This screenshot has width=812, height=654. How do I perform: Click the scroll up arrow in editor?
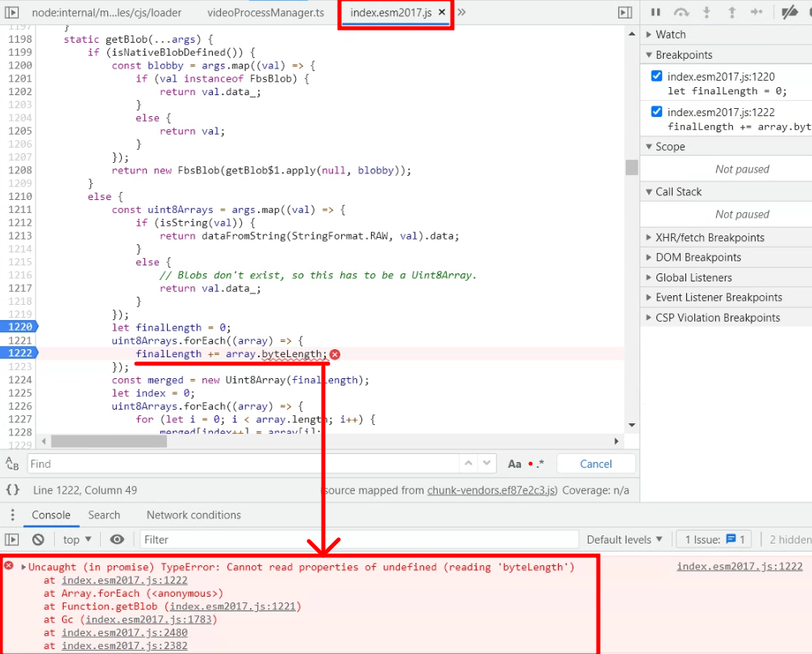click(632, 34)
